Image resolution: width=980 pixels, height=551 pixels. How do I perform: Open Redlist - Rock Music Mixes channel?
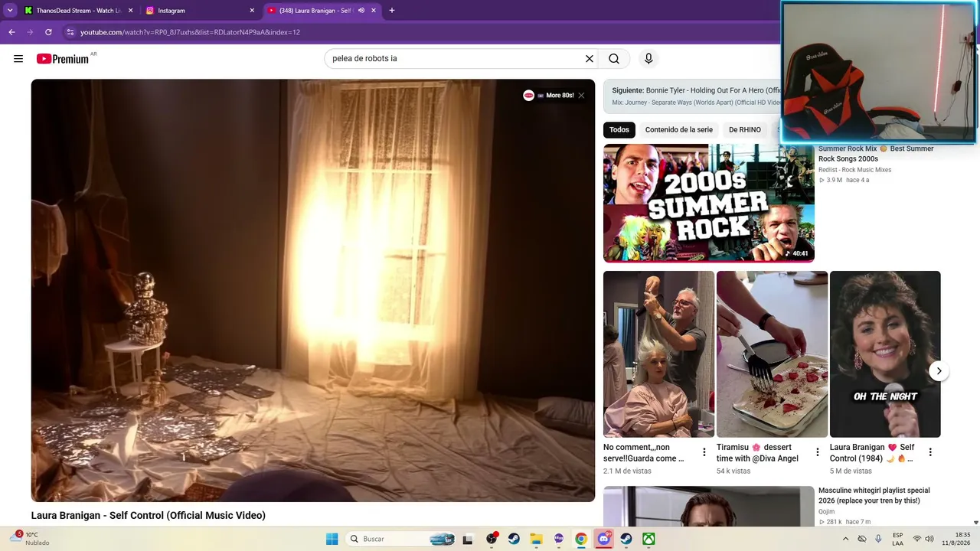point(854,170)
